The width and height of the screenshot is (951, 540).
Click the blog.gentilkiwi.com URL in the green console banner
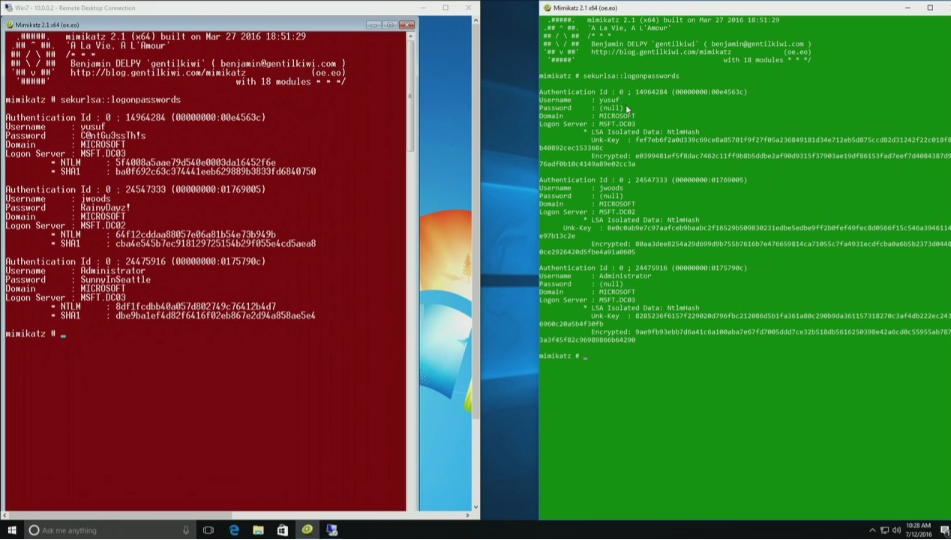(x=661, y=52)
